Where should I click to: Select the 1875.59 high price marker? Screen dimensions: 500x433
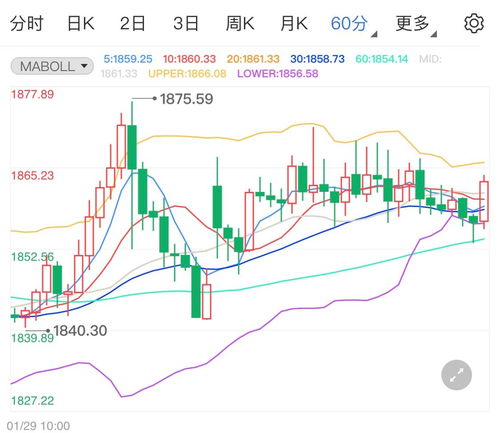[x=186, y=99]
